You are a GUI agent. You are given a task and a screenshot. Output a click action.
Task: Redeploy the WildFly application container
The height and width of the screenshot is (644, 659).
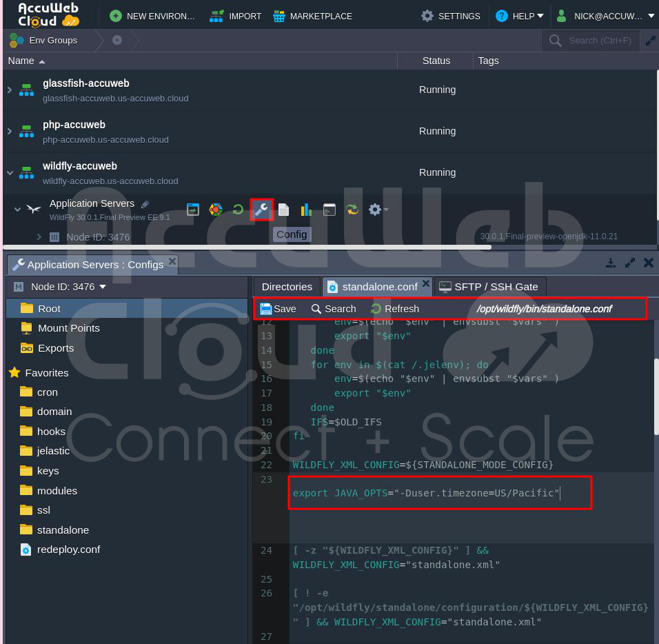[352, 209]
